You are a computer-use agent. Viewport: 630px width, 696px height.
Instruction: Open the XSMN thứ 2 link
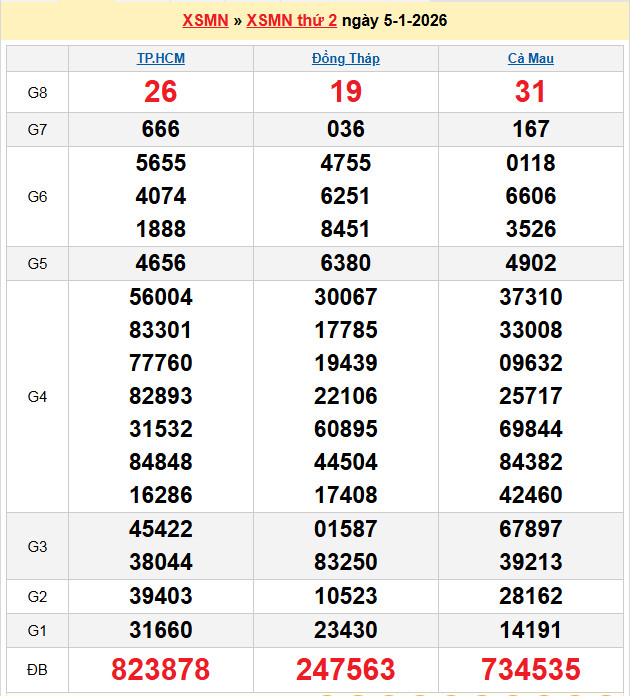pos(291,20)
